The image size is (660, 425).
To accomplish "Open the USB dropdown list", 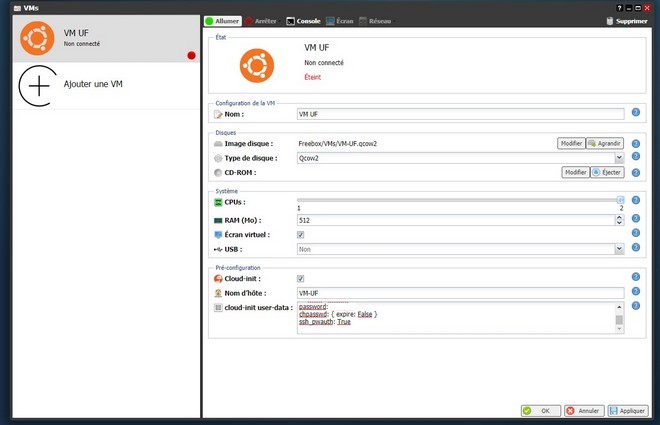I will coord(619,249).
